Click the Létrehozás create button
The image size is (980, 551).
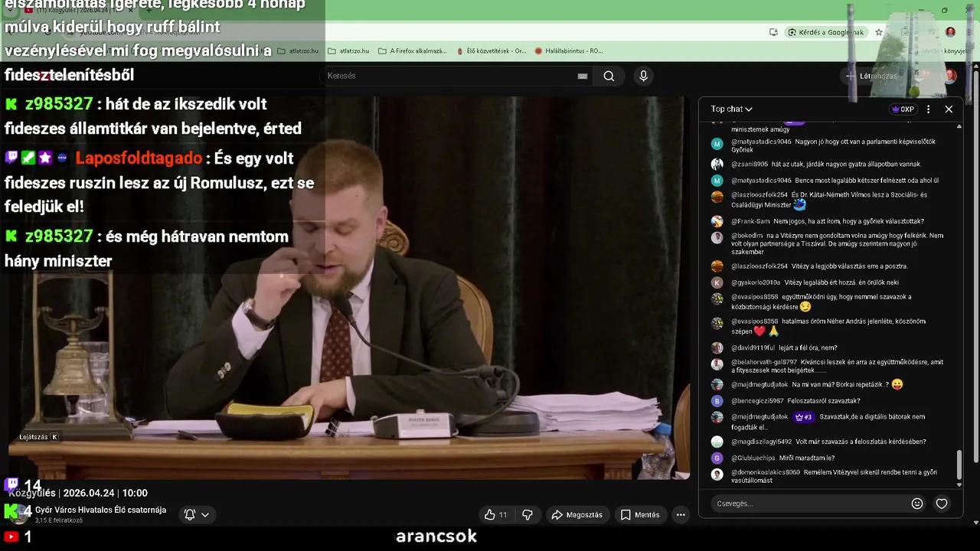click(871, 76)
